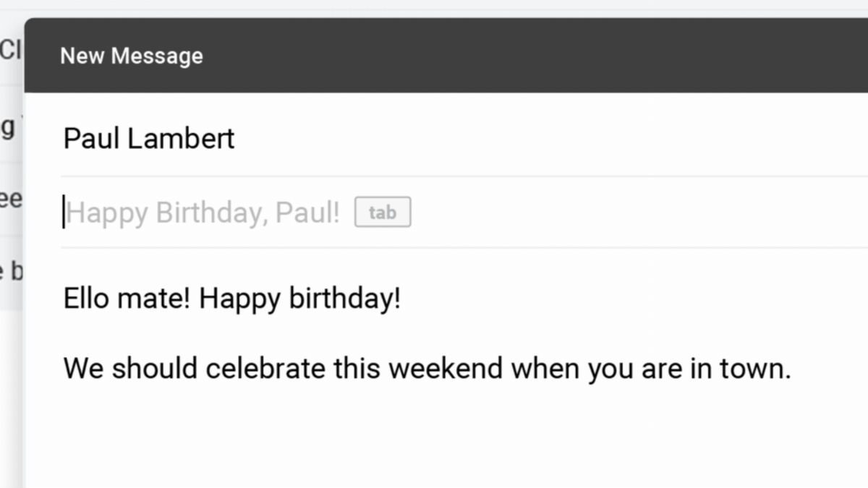
Task: Click the word "celebrate" in the body
Action: [265, 369]
